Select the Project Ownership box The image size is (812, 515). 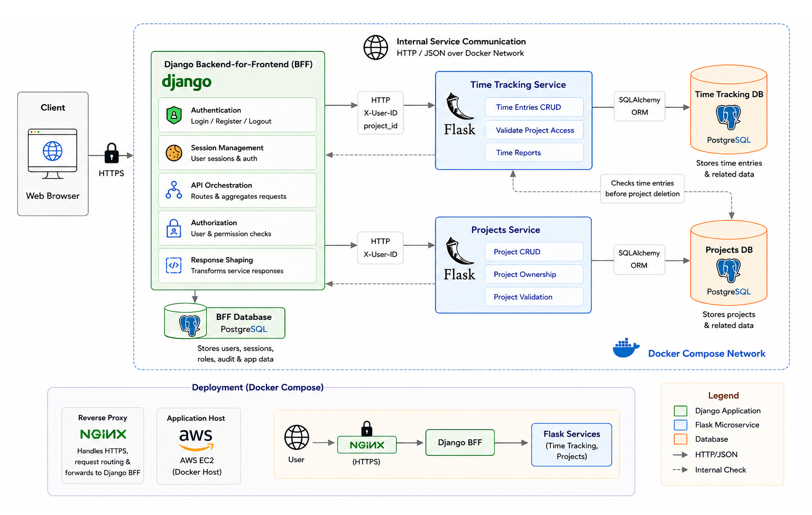coord(534,274)
